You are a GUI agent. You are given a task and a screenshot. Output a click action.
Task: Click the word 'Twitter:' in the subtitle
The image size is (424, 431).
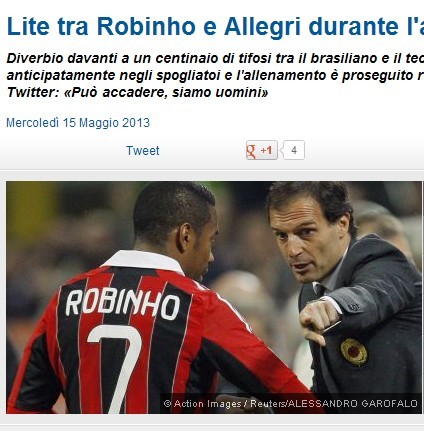(x=33, y=92)
